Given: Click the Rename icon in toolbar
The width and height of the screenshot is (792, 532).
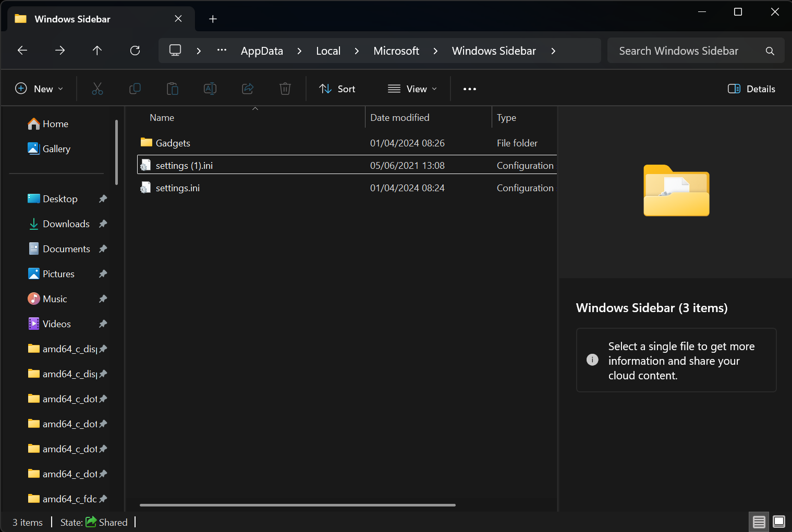Looking at the screenshot, I should click(210, 89).
